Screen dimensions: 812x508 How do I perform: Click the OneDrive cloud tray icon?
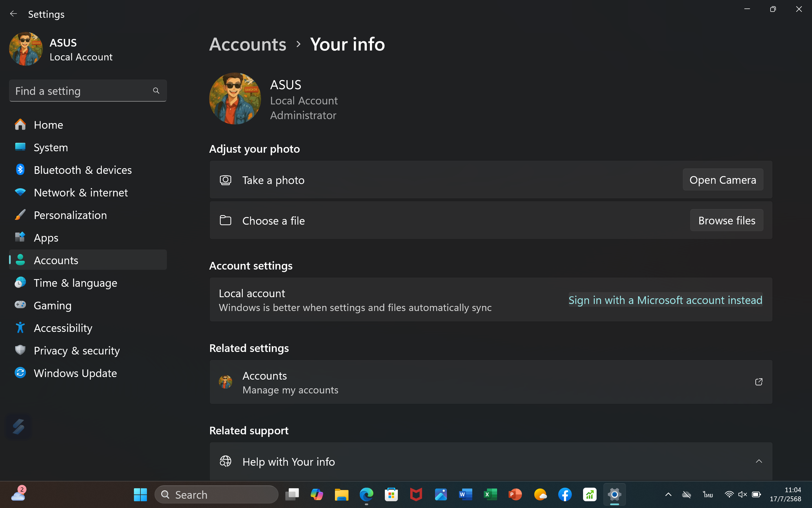(687, 494)
